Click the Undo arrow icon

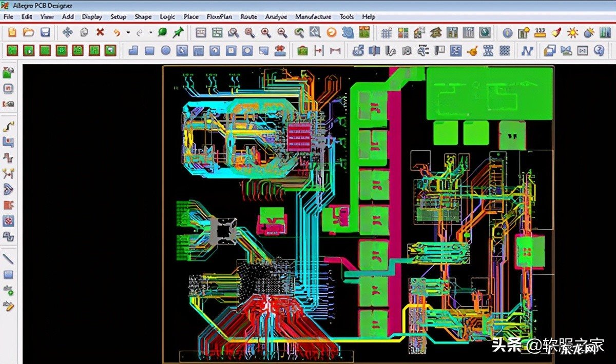(x=117, y=32)
